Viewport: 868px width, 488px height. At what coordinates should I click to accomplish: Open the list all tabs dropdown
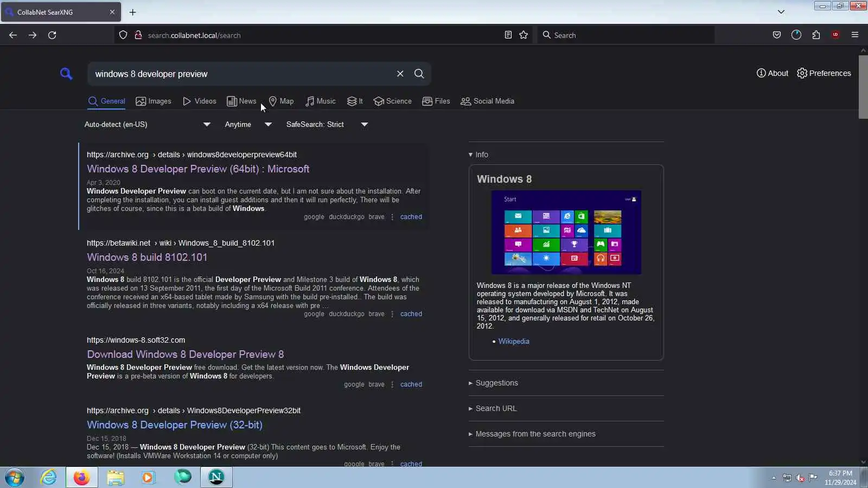781,12
